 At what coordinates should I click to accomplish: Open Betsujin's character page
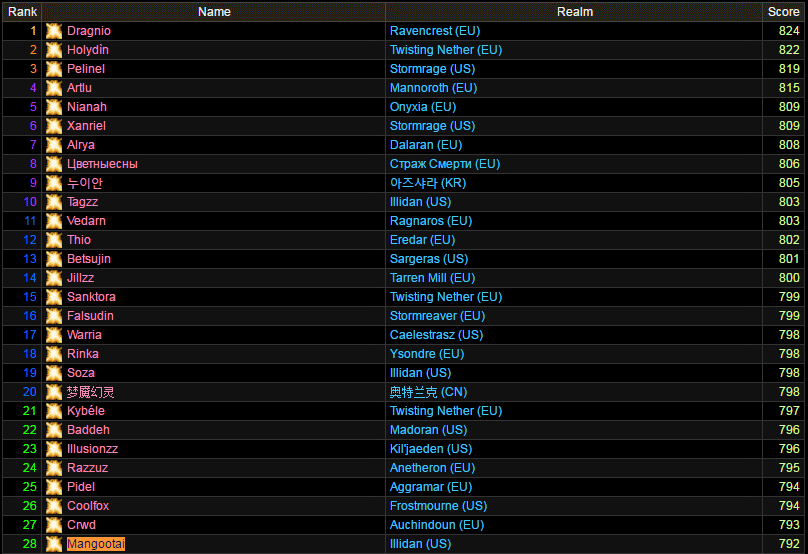pos(89,259)
